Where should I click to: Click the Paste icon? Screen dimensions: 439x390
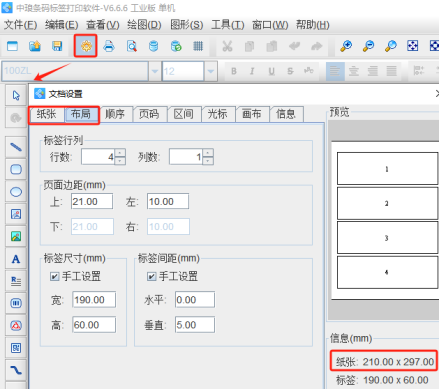point(272,46)
